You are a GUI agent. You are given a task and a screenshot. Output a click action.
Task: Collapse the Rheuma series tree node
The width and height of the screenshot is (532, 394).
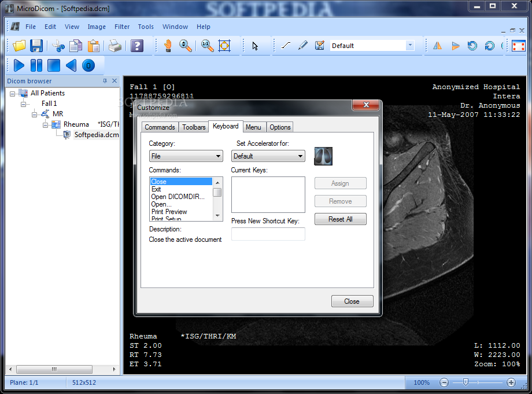(x=45, y=125)
